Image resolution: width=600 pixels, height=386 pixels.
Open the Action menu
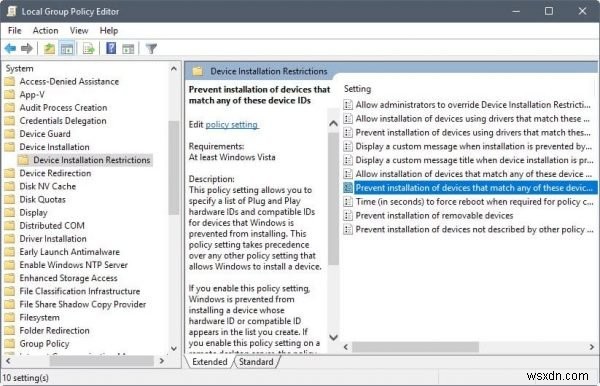[x=46, y=30]
